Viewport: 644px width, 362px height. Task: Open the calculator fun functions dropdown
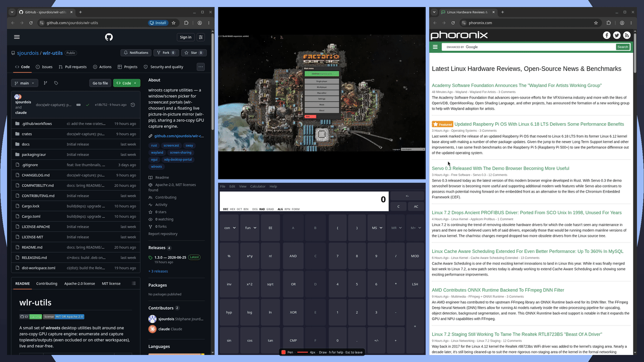[x=250, y=228]
